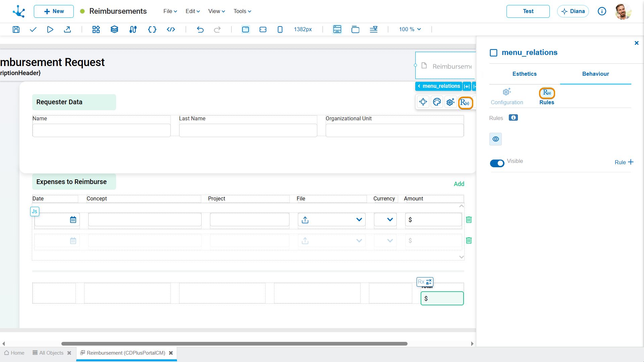Switch to the Esthetics tab

[525, 74]
